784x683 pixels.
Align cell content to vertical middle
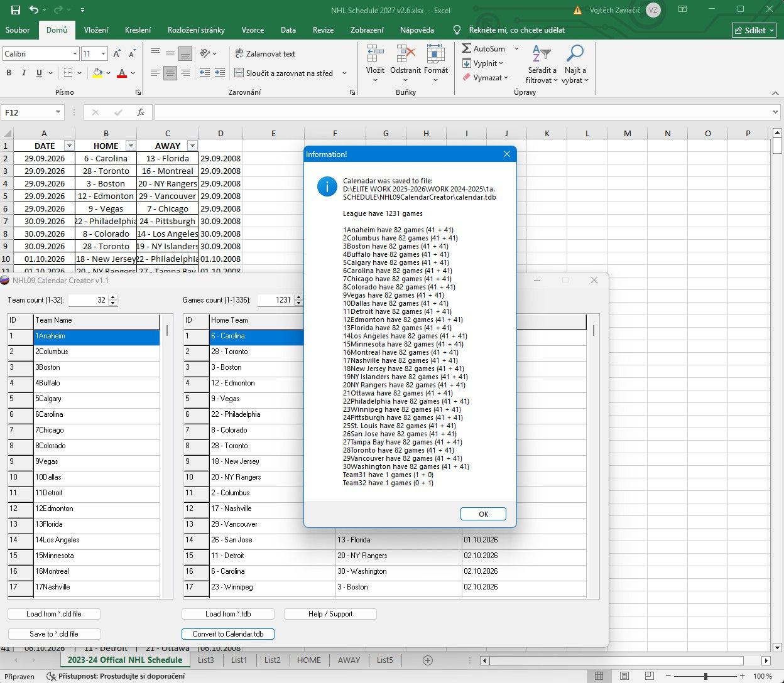[170, 54]
